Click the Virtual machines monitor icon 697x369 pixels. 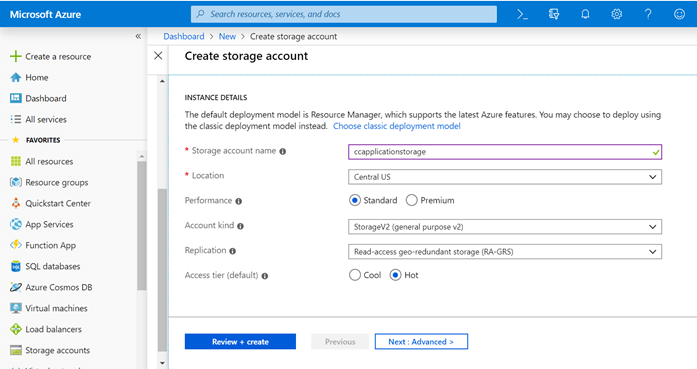tap(16, 308)
